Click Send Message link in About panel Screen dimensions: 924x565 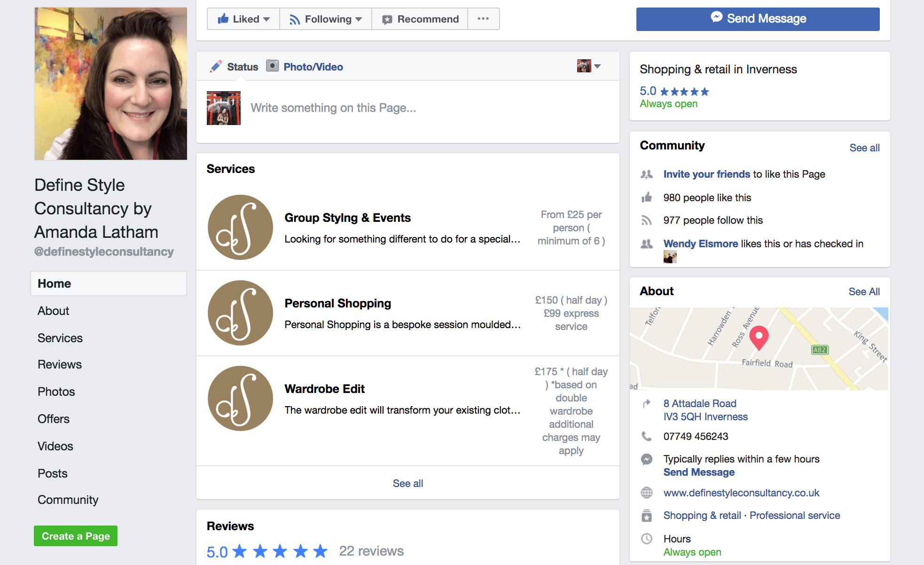pos(699,472)
